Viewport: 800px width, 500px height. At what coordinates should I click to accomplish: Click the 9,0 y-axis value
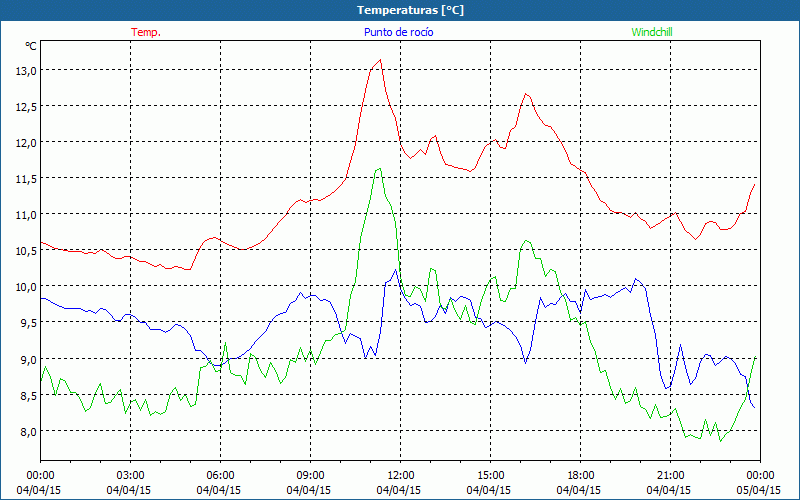29,359
